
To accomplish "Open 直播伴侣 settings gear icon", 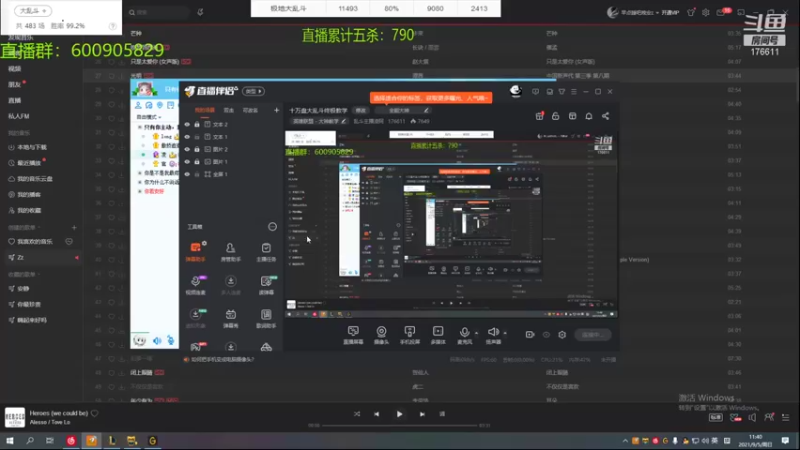I will pos(562,335).
